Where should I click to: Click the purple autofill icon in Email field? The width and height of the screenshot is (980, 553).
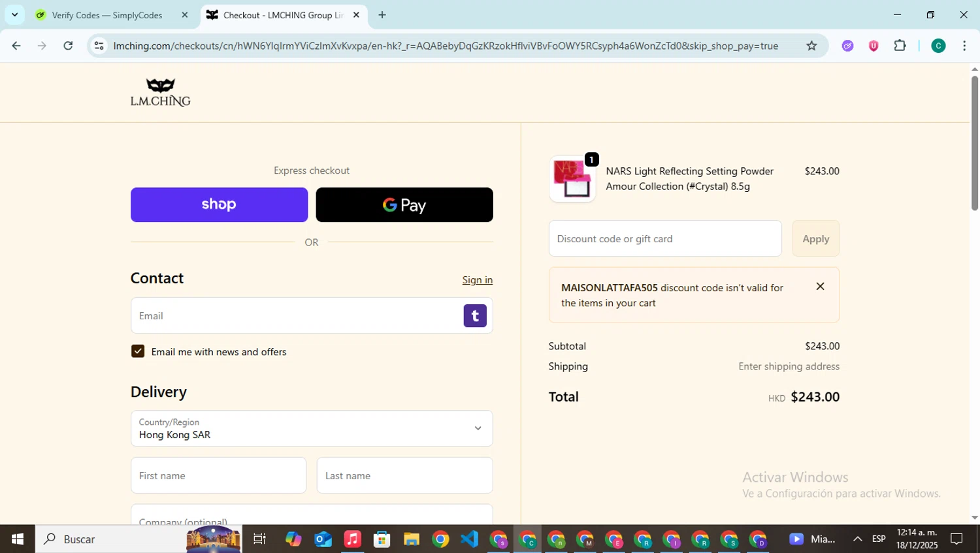(x=475, y=315)
